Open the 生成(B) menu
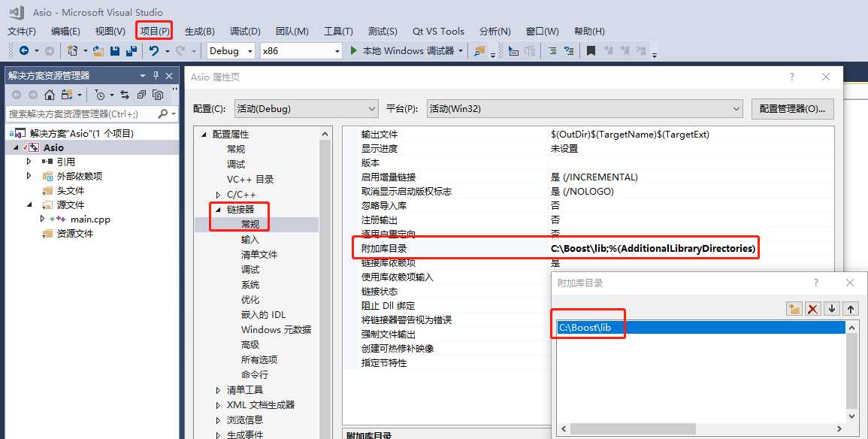The height and width of the screenshot is (439, 868). pyautogui.click(x=200, y=31)
